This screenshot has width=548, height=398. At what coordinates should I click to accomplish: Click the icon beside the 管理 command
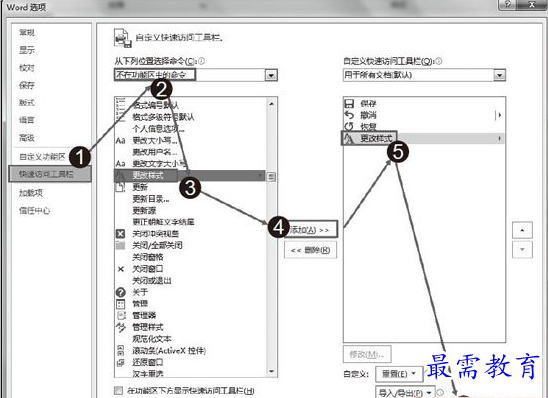tap(121, 304)
